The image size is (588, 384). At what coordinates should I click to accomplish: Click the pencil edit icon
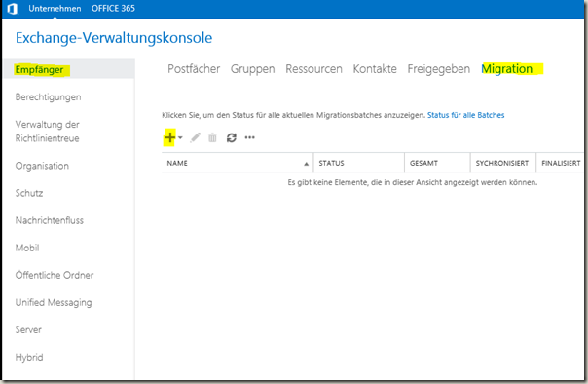[x=195, y=137]
